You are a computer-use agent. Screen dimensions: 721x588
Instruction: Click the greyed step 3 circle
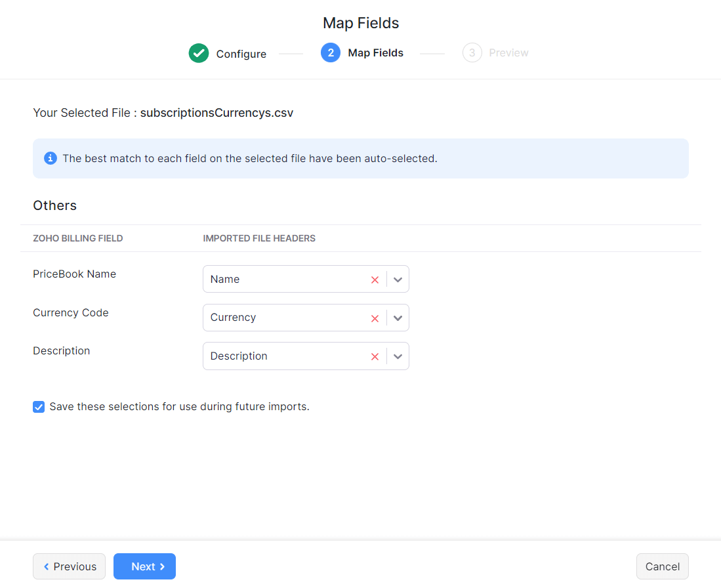point(472,52)
